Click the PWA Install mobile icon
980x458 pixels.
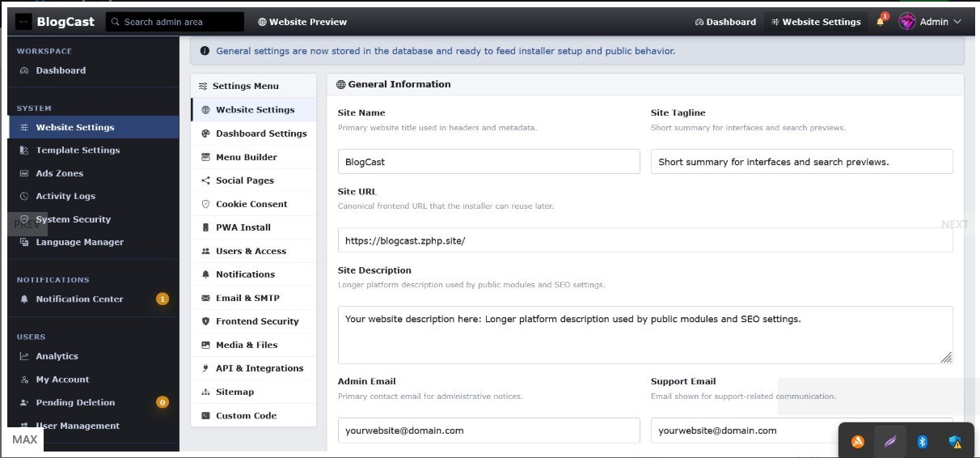[205, 227]
